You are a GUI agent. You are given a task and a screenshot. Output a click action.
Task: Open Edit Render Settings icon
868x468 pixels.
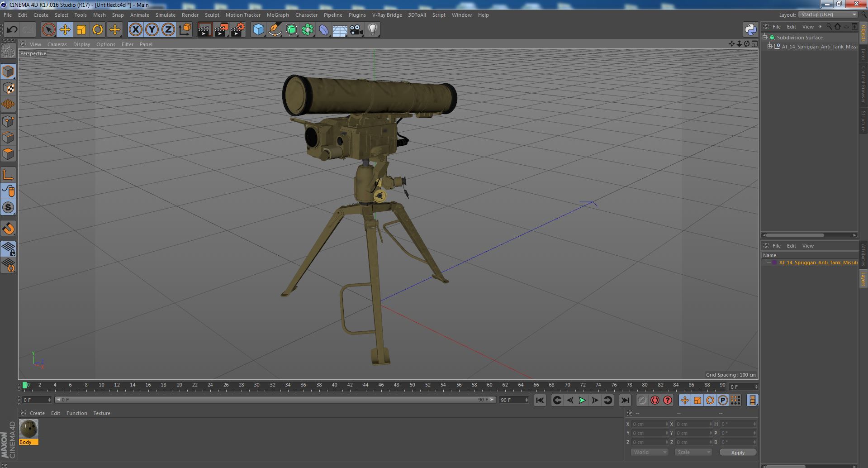coord(237,30)
